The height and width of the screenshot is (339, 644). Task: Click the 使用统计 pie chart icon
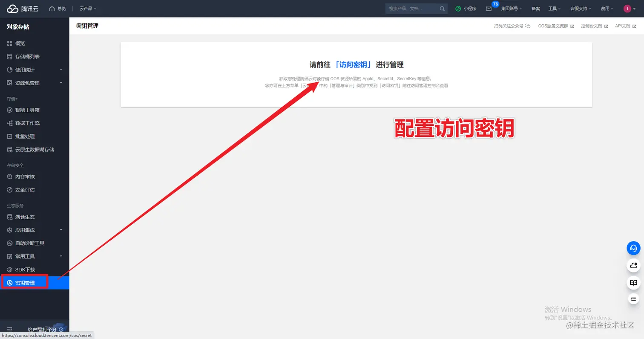click(x=10, y=70)
